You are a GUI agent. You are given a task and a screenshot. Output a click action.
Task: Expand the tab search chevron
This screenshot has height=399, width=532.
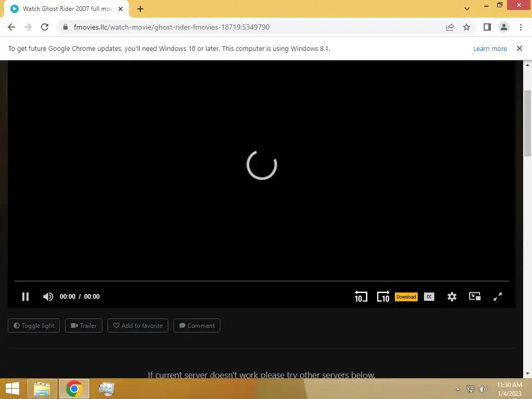[x=467, y=9]
